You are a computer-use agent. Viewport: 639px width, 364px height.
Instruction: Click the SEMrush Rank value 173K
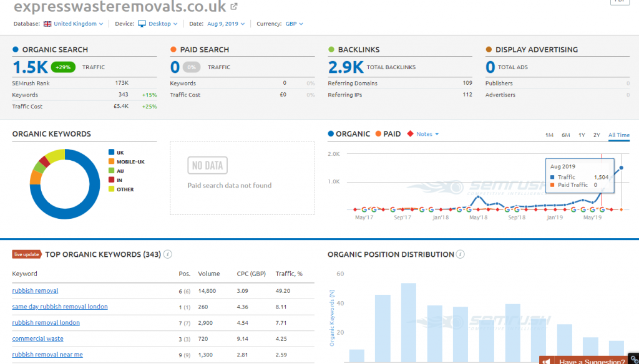[122, 83]
